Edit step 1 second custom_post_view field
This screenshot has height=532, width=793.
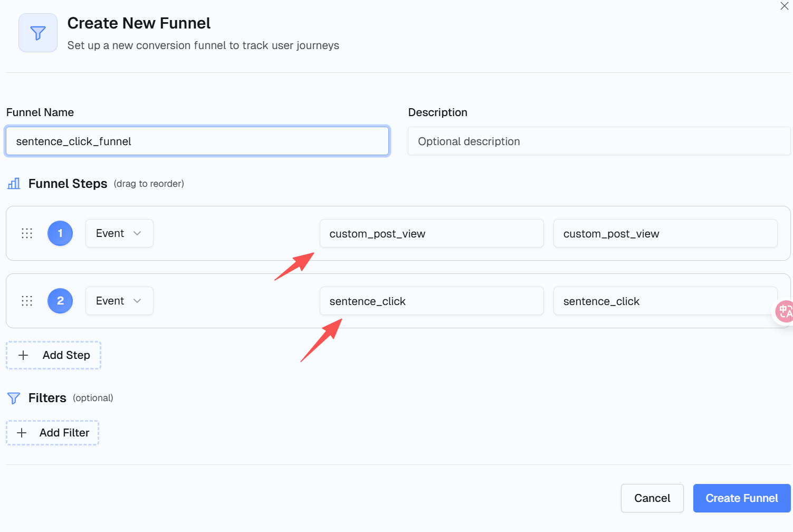click(x=665, y=233)
